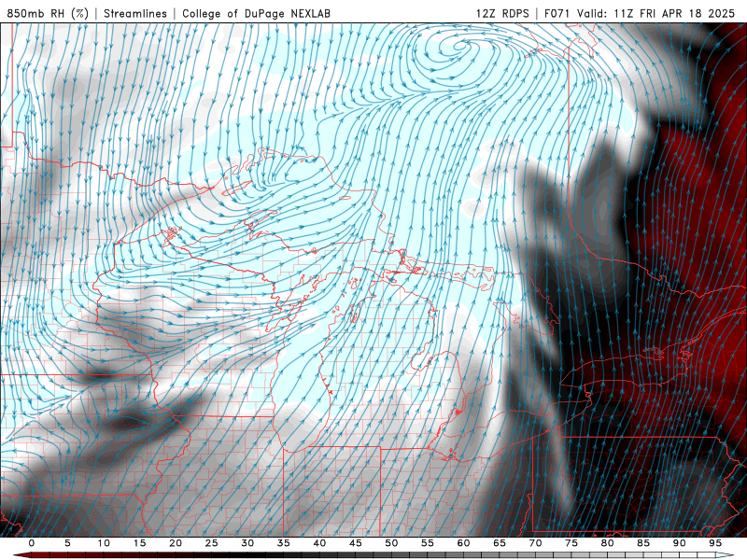This screenshot has width=747, height=560.
Task: Click the colorbar label '20'
Action: tap(176, 543)
